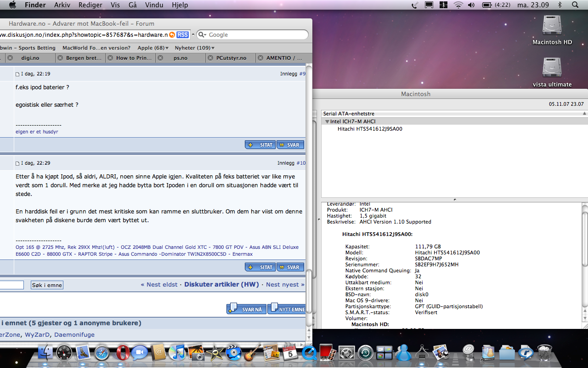Switch to PCutstyr.no tab

[232, 58]
